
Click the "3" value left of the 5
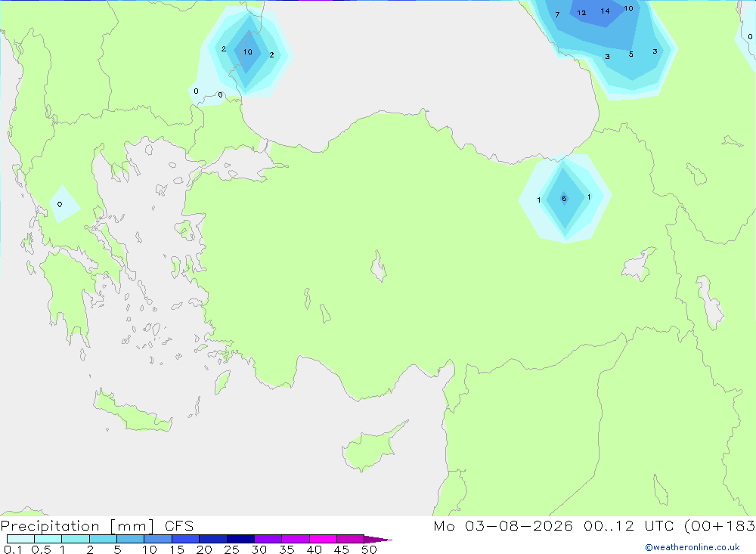pos(608,57)
